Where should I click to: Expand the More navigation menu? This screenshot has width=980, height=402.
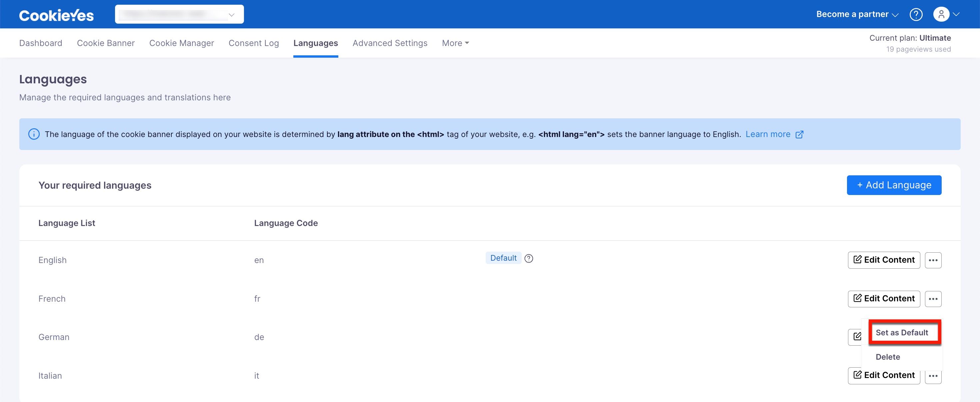click(455, 43)
